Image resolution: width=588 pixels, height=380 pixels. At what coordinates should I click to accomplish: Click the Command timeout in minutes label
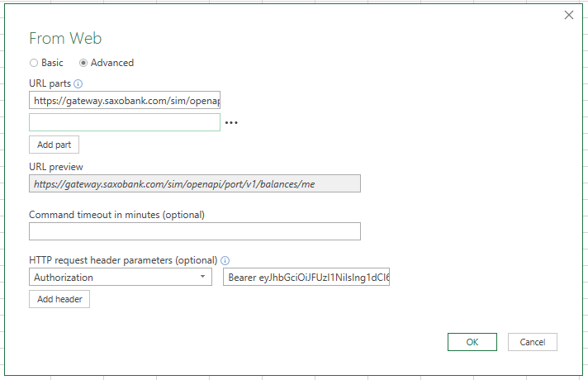[116, 215]
